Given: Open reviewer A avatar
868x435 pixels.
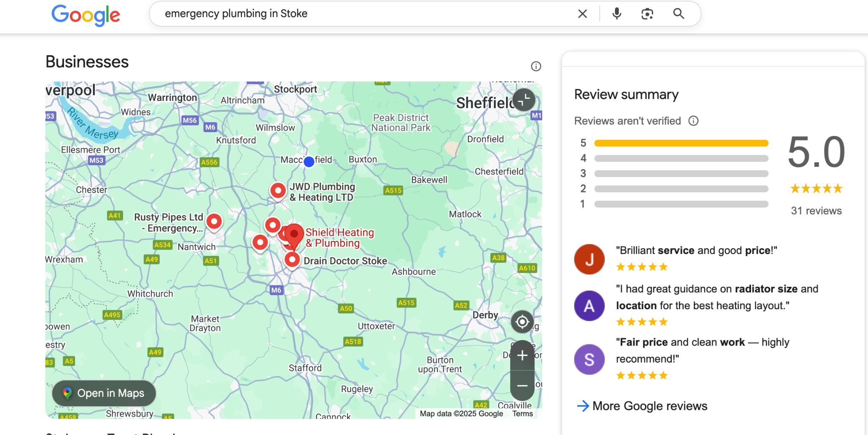Looking at the screenshot, I should click(x=589, y=306).
